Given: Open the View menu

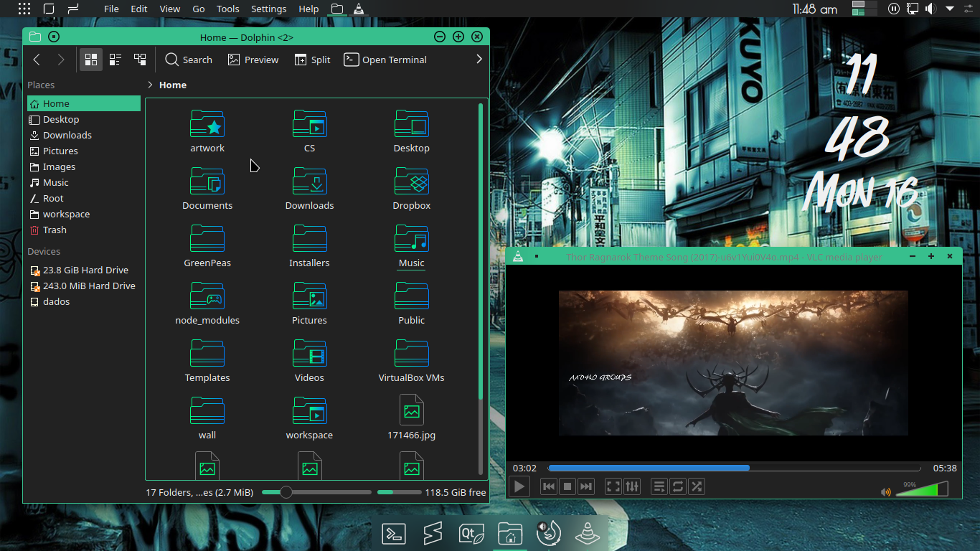Looking at the screenshot, I should (x=170, y=9).
